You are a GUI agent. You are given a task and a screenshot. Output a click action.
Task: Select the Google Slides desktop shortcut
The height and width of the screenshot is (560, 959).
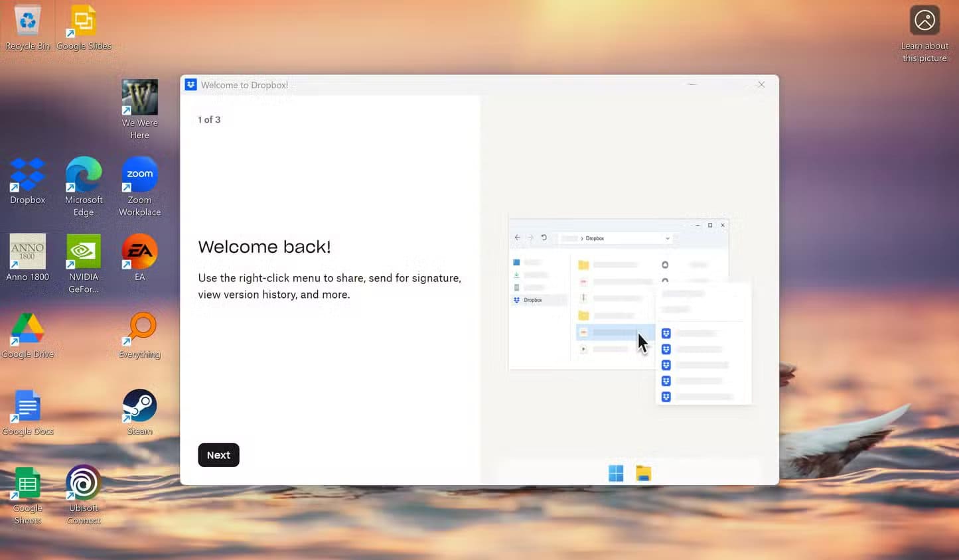tap(84, 22)
